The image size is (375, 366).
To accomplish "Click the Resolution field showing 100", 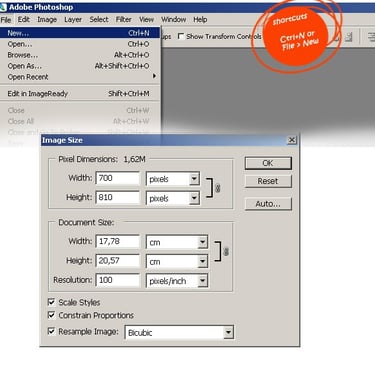I will [x=117, y=280].
